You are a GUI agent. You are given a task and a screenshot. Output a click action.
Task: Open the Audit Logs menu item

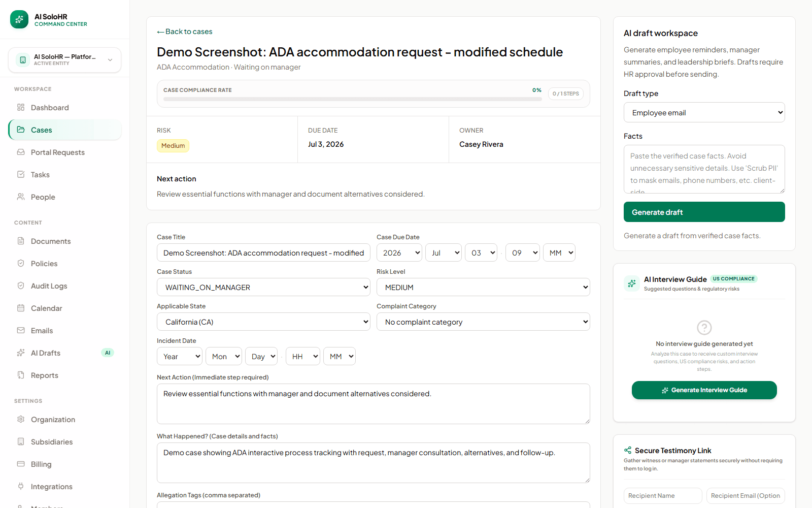64,285
